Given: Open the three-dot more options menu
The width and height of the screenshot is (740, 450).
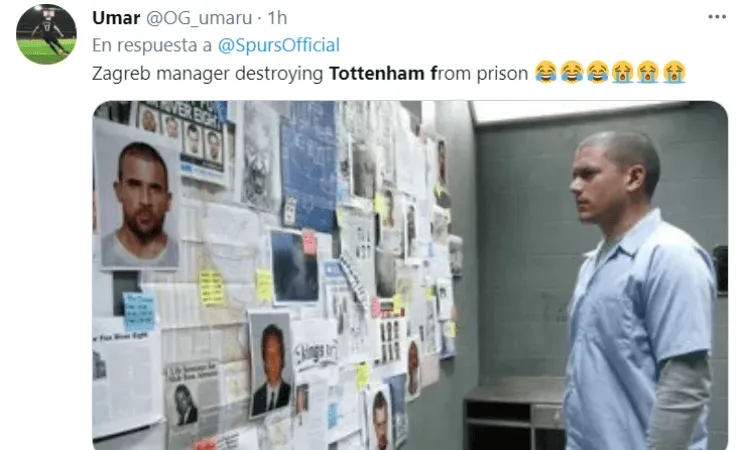Looking at the screenshot, I should click(717, 17).
